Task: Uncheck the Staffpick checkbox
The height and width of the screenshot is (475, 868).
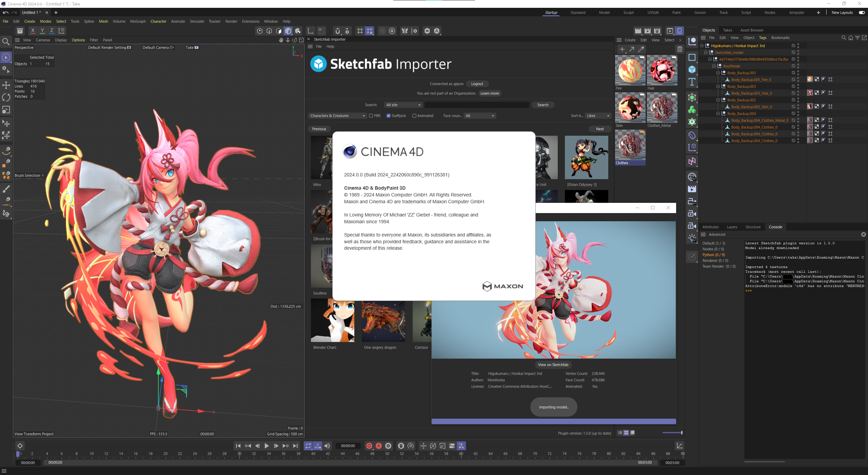Action: click(x=389, y=116)
